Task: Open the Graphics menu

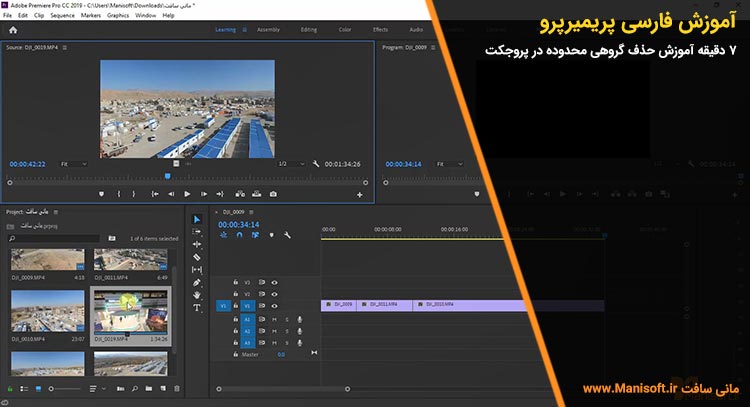Action: point(118,15)
